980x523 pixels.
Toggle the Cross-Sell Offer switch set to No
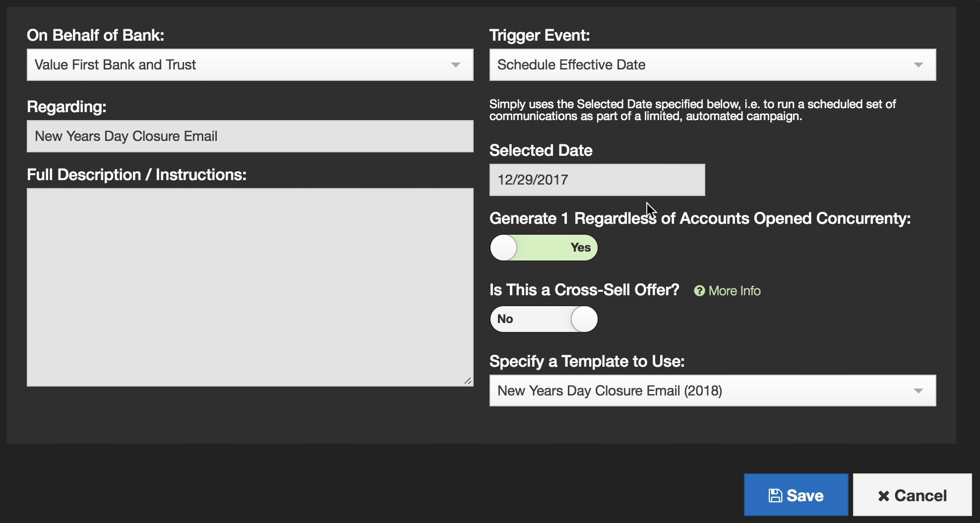point(544,319)
